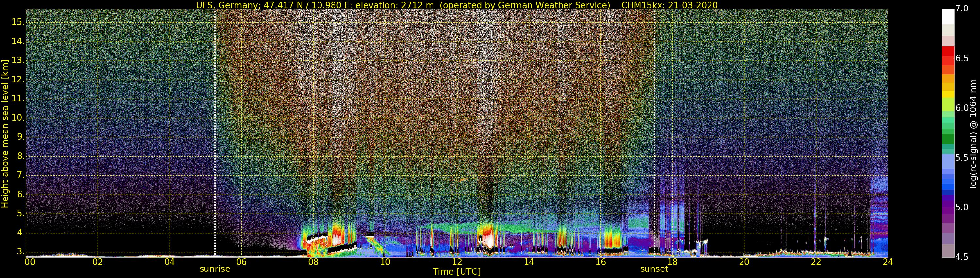Click the time-axis tick label '16'

coord(601,262)
